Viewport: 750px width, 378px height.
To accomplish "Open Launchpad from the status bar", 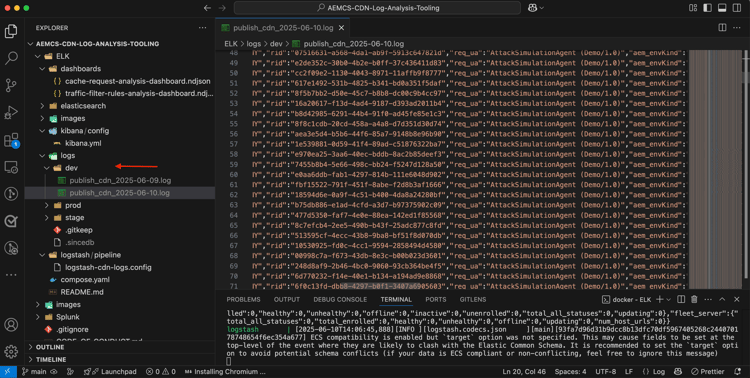I will (110, 372).
